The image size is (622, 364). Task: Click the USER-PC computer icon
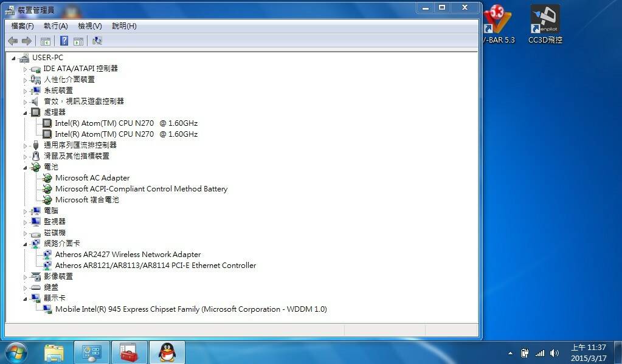click(24, 58)
